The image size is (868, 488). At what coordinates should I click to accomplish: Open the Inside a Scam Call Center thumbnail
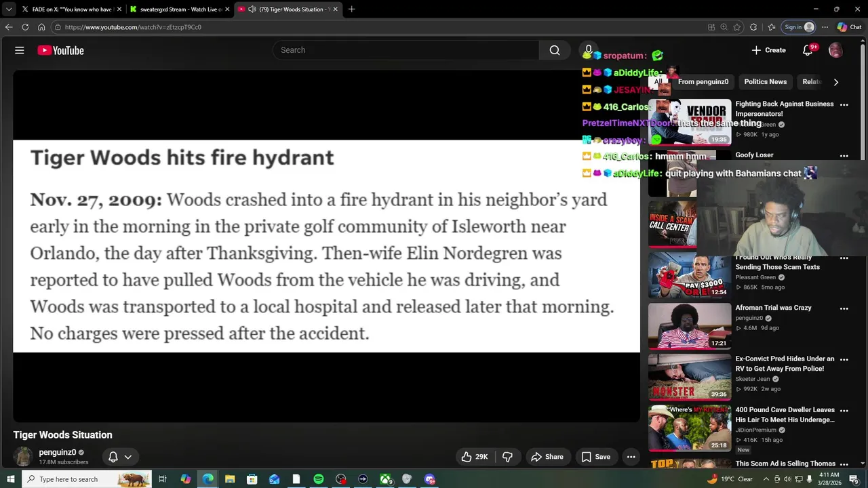(x=672, y=224)
